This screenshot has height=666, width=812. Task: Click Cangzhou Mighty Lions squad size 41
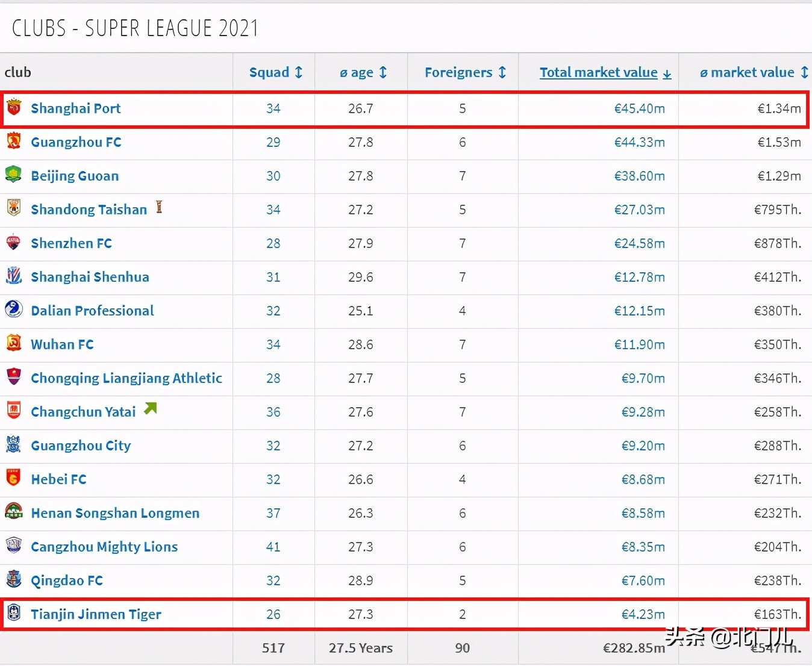273,547
